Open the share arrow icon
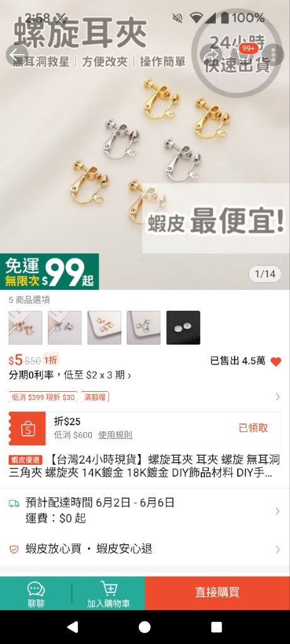Viewport: 290px width, 644px height. coord(210,54)
